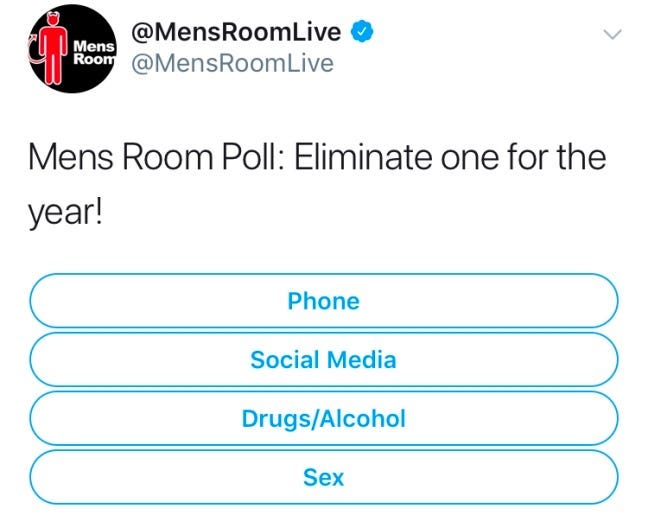Click "Eliminate one for the" tweet phrase

point(450,158)
